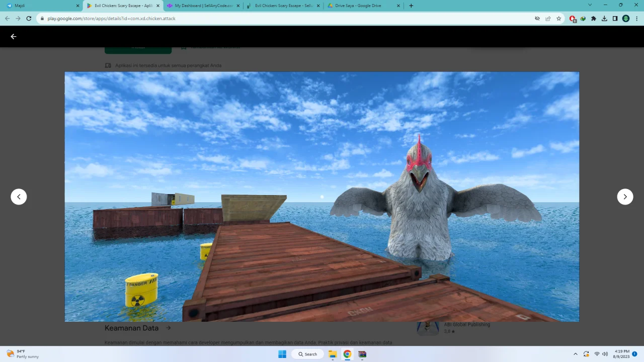Viewport: 644px width, 362px height.
Task: Open a new browser tab
Action: (x=411, y=6)
